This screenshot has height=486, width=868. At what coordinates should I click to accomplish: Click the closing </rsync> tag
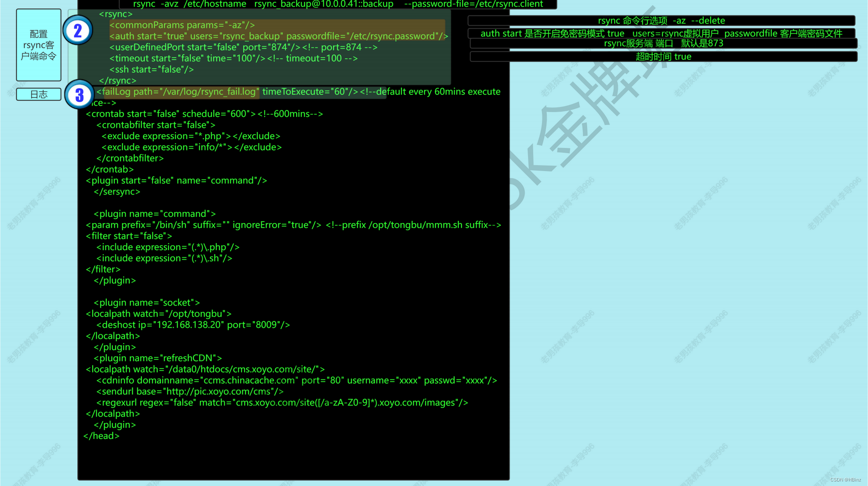(118, 80)
